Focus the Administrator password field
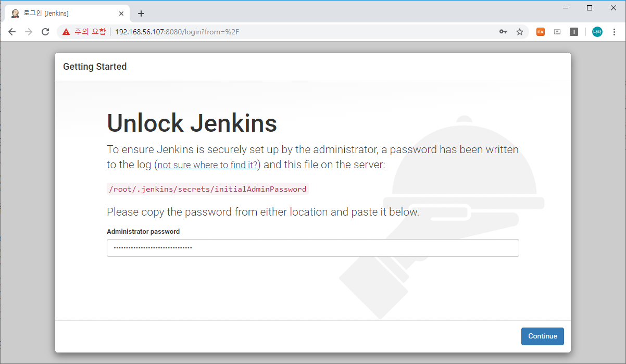 pos(313,248)
